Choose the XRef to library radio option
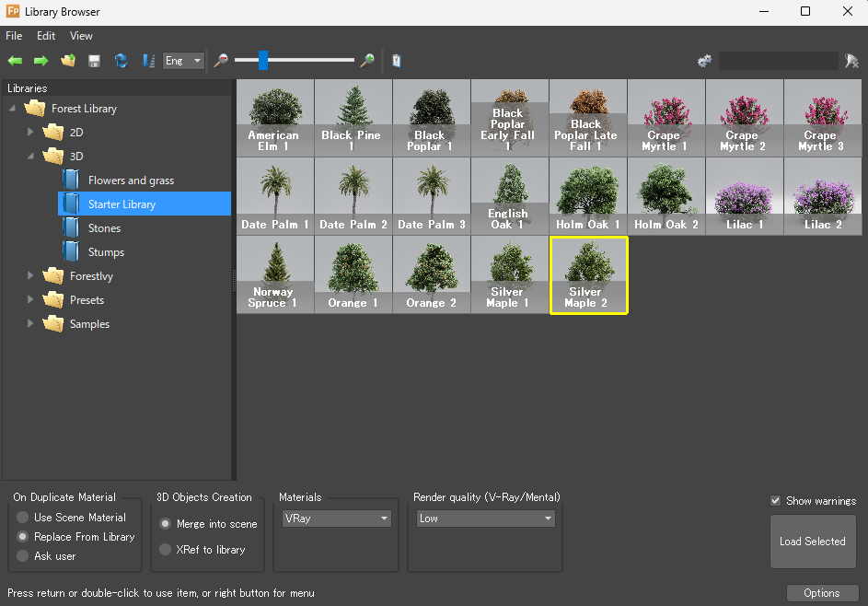Viewport: 868px width, 606px height. click(x=166, y=550)
